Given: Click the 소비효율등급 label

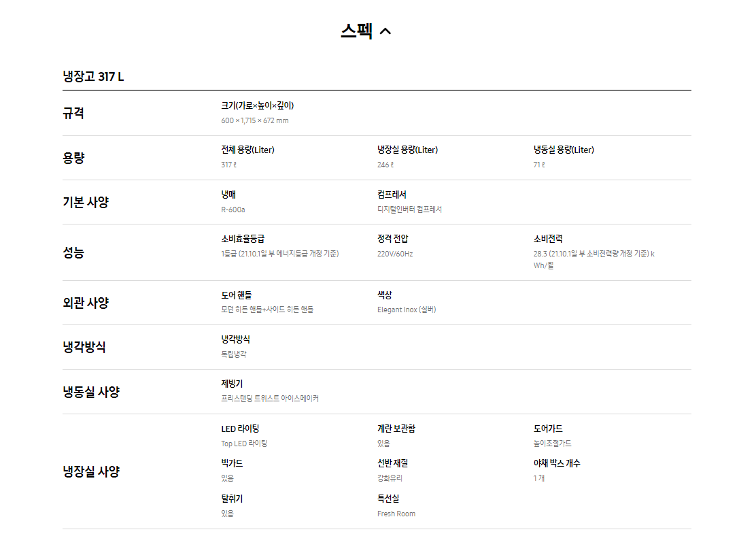Looking at the screenshot, I should 243,239.
